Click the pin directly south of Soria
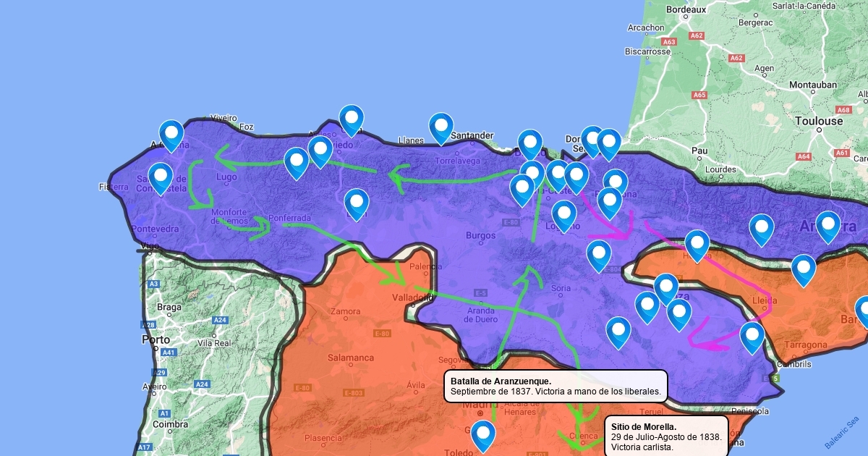 [618, 332]
